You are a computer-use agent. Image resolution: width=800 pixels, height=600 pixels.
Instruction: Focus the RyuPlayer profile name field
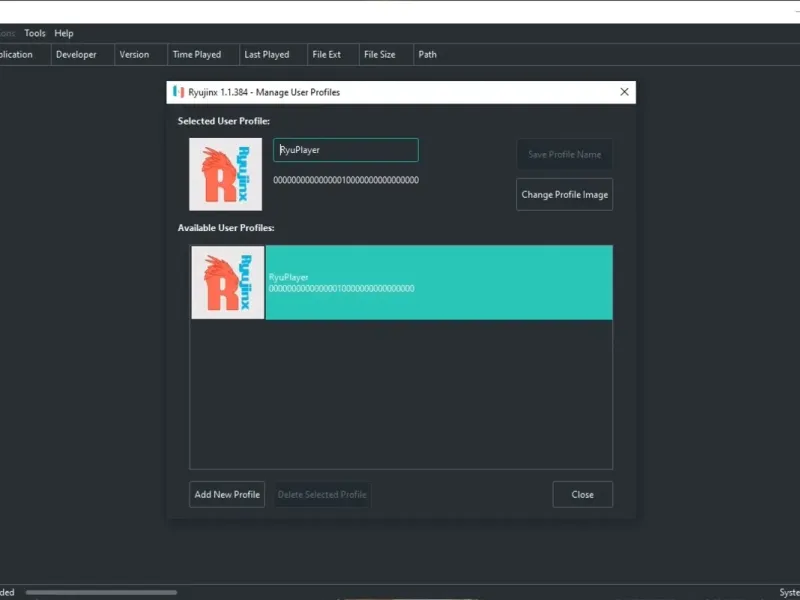(x=346, y=150)
